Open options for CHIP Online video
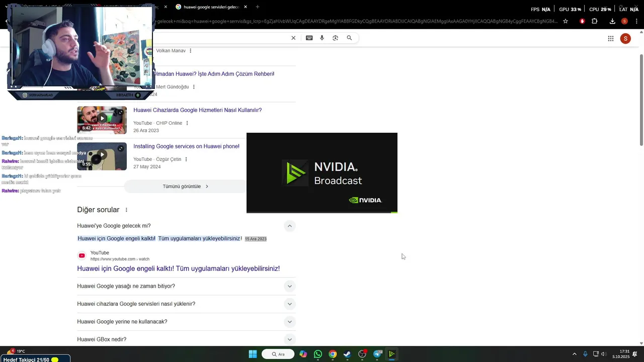This screenshot has height=362, width=644. 187,123
